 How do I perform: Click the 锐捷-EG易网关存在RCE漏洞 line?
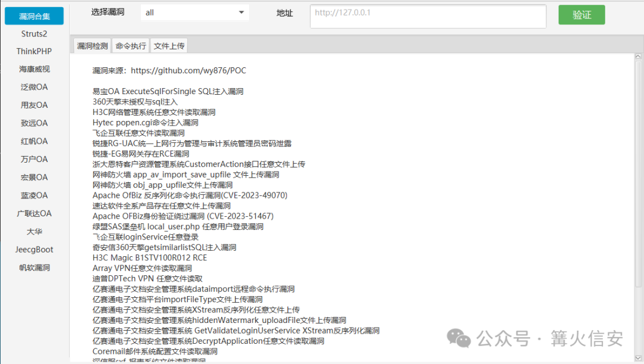pos(141,154)
